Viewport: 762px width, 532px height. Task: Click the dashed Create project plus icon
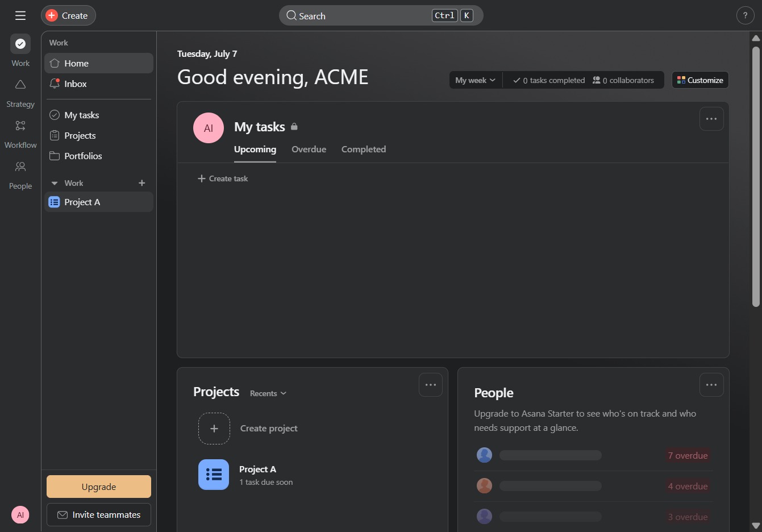pos(214,429)
